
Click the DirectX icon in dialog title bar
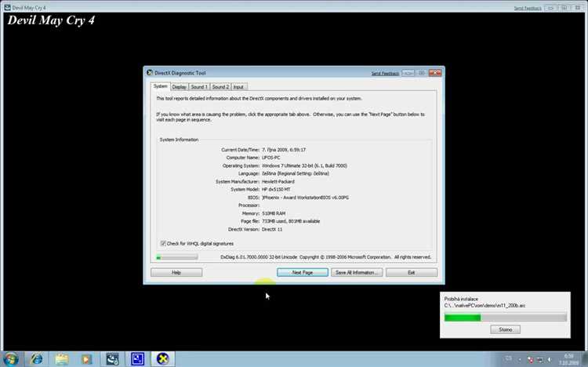[150, 73]
